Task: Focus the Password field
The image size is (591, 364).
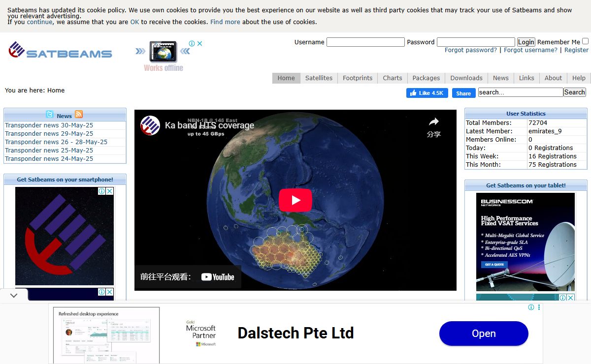Action: 476,42
